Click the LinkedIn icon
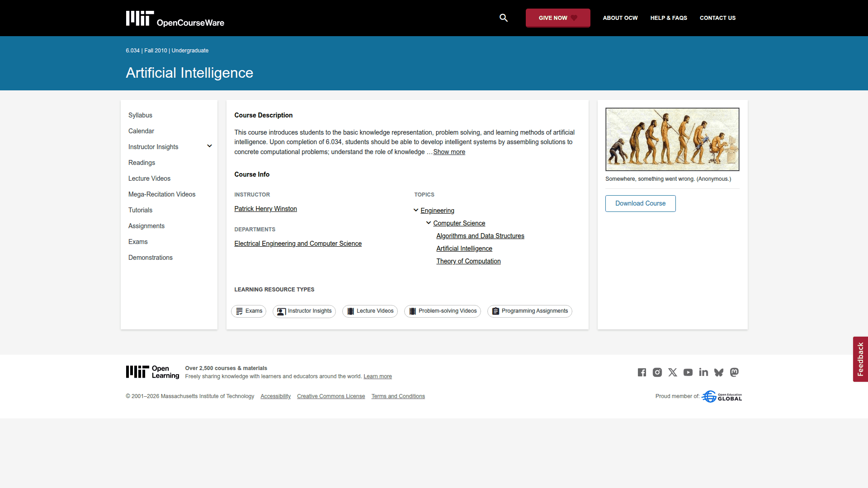Viewport: 868px width, 488px height. 703,372
